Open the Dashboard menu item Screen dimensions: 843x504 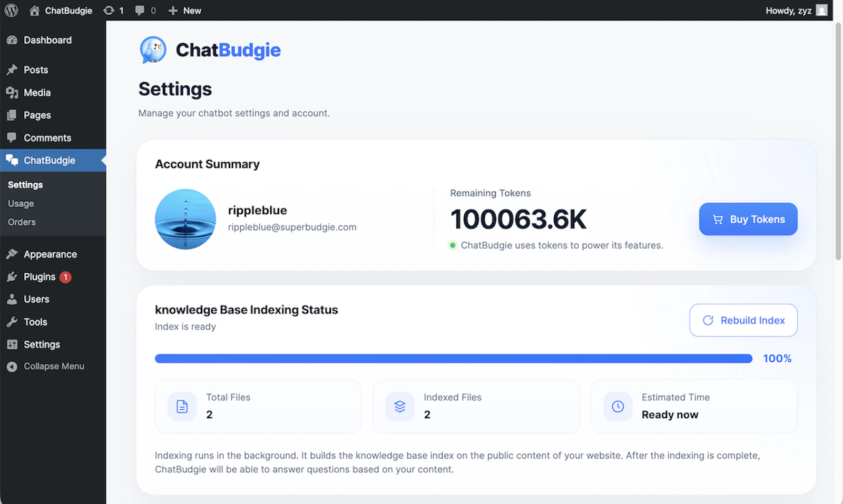pos(53,40)
